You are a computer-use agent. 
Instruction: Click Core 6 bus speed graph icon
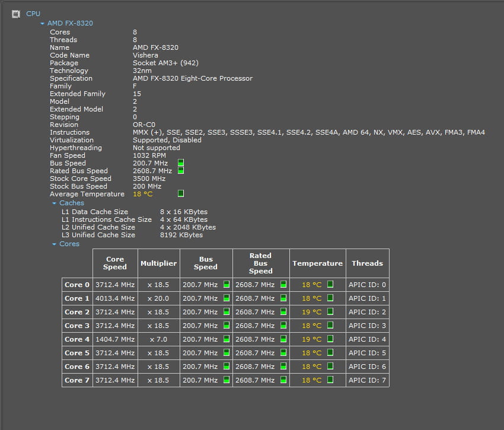(x=227, y=366)
